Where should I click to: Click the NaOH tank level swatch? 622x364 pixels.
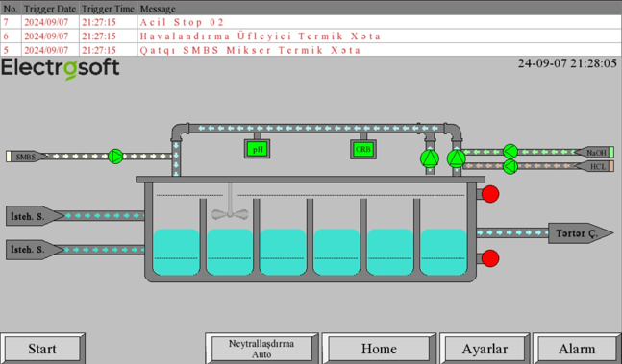tap(611, 152)
